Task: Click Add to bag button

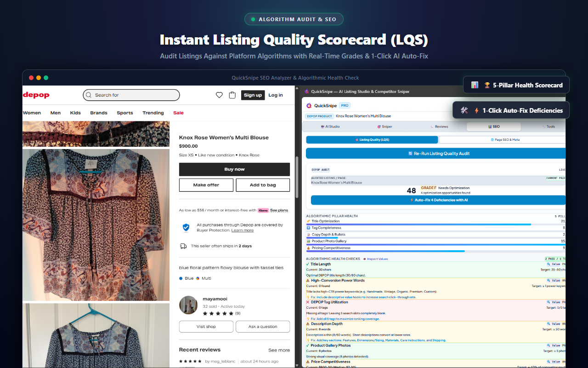Action: (x=263, y=185)
